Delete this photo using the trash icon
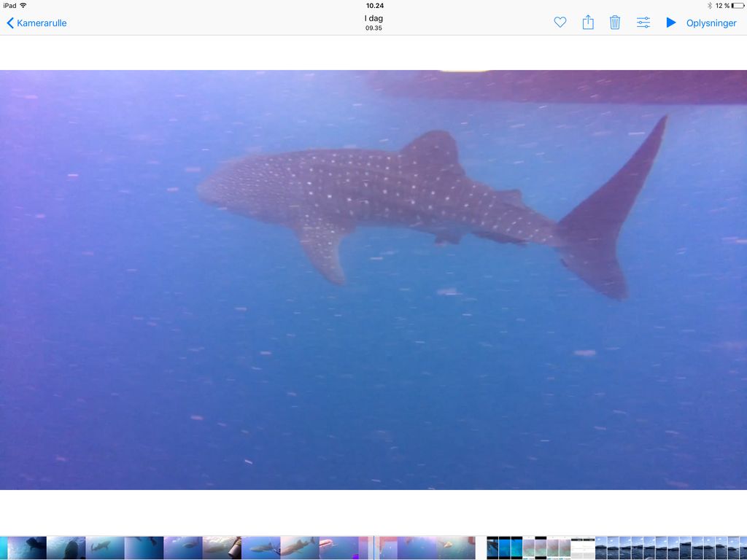747x560 pixels. [615, 23]
